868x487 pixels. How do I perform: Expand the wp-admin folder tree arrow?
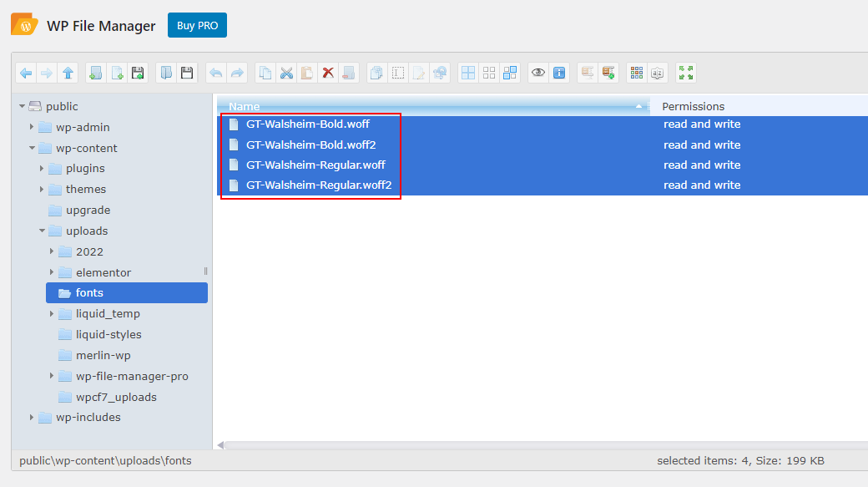pos(32,127)
